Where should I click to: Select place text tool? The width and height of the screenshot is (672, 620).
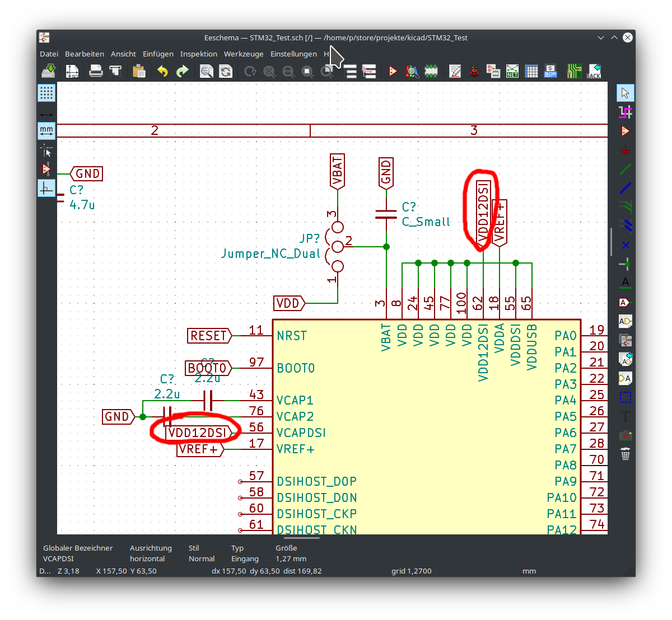coord(626,416)
